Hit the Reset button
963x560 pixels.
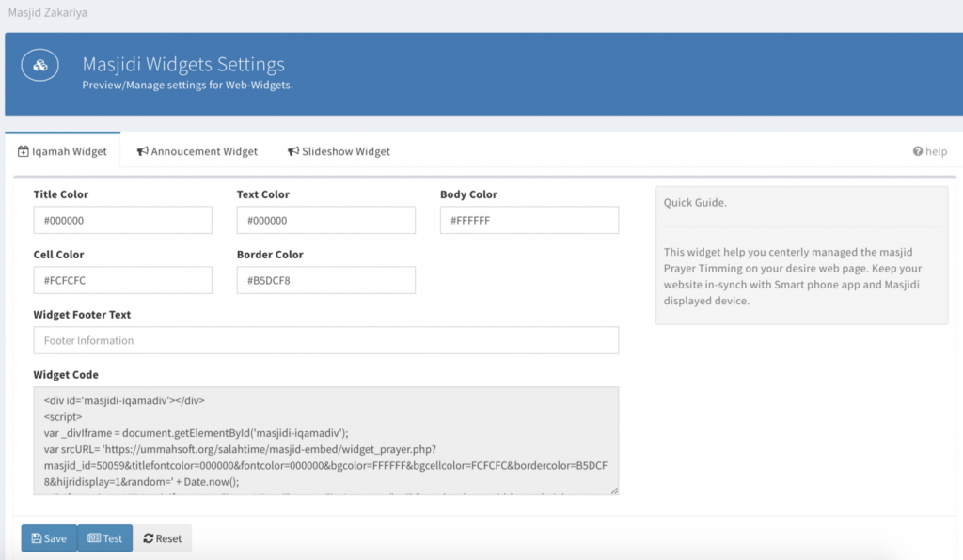tap(163, 538)
